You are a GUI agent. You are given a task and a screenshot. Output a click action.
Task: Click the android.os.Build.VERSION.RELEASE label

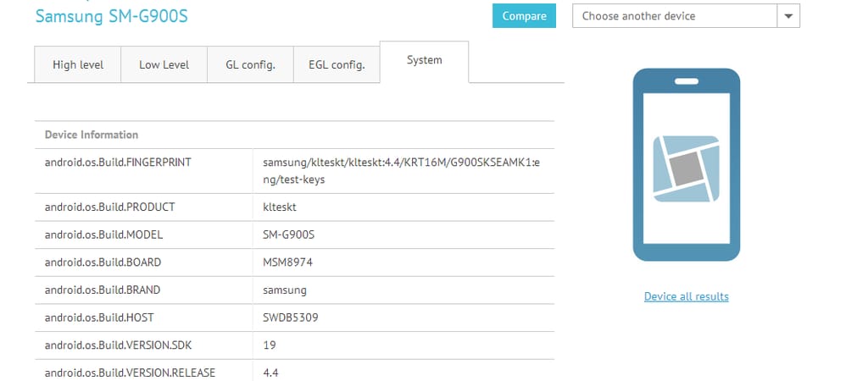130,373
